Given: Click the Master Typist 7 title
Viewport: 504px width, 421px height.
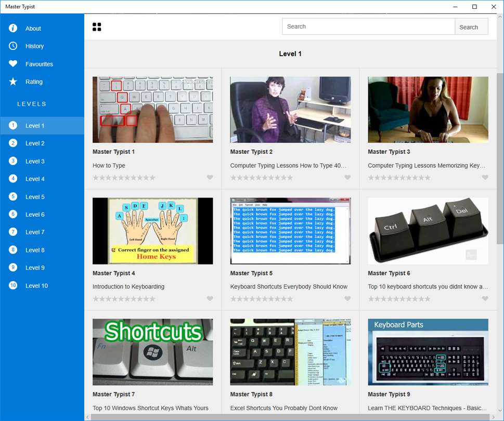Looking at the screenshot, I should [113, 394].
